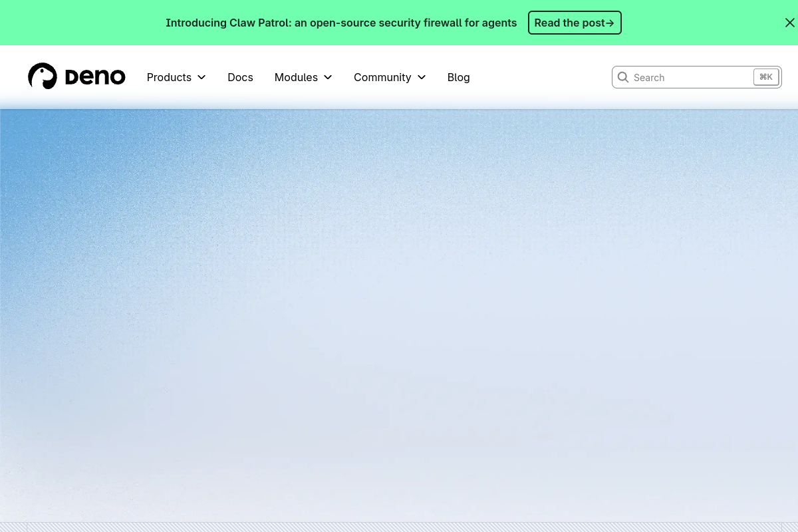Go to the Docs page

click(240, 77)
